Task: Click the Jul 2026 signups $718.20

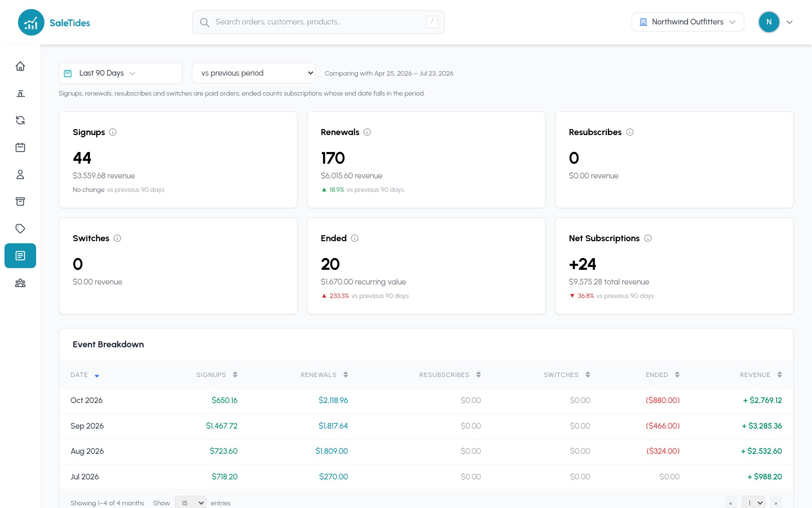Action: [224, 477]
